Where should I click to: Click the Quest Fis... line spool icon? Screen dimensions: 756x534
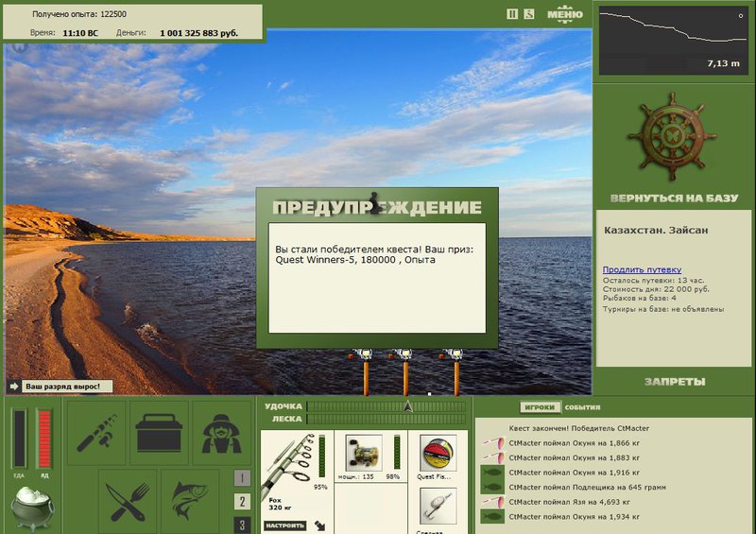[x=438, y=454]
